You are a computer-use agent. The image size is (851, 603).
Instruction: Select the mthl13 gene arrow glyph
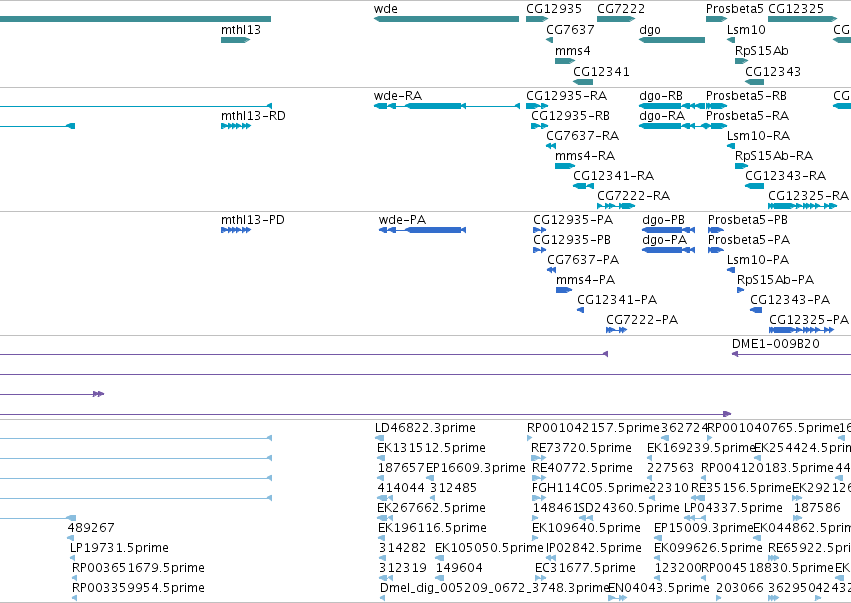click(x=236, y=40)
